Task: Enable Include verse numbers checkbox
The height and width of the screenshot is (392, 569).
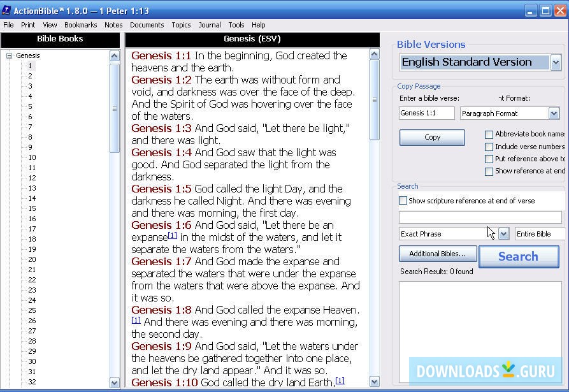Action: tap(489, 147)
